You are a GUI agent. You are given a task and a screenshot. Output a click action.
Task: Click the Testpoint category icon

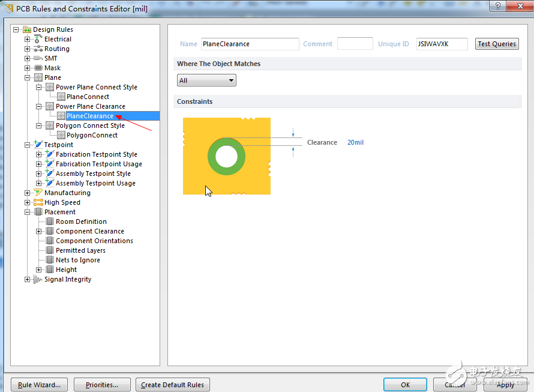(x=38, y=144)
